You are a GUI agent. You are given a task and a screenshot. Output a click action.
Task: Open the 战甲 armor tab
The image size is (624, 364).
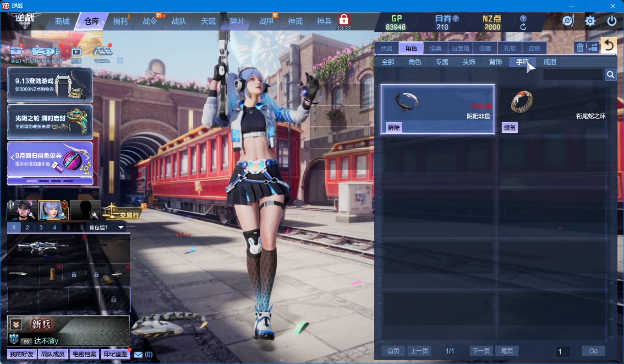pyautogui.click(x=267, y=21)
